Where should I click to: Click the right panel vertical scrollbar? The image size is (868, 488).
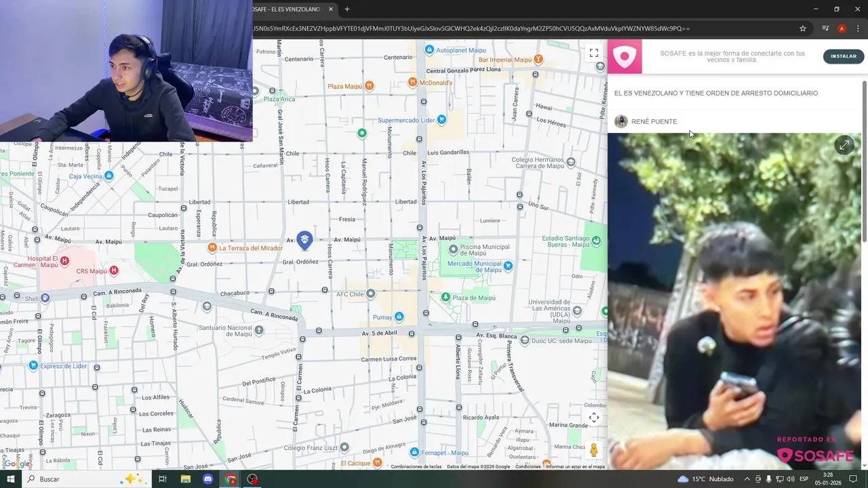point(864,163)
